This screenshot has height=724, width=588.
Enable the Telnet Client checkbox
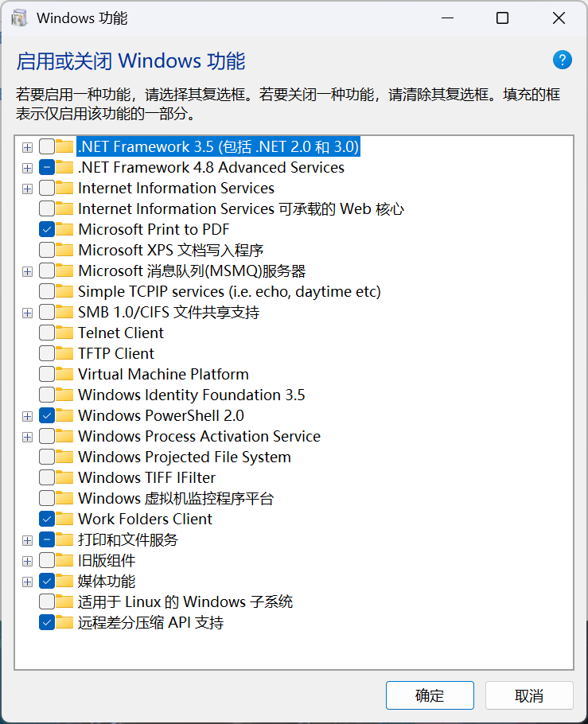point(47,333)
